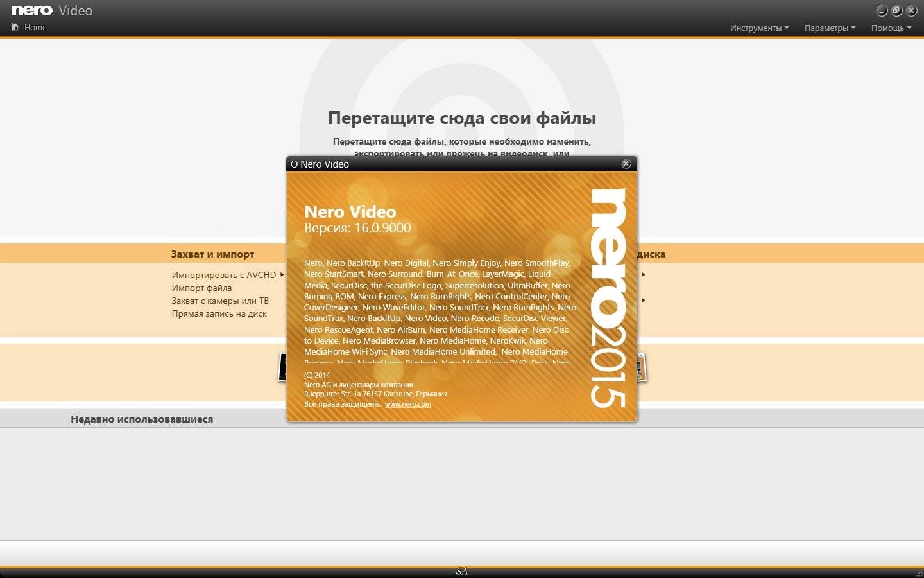Maximize the Nero Video window
Screen dimensions: 924x578
pyautogui.click(x=896, y=10)
